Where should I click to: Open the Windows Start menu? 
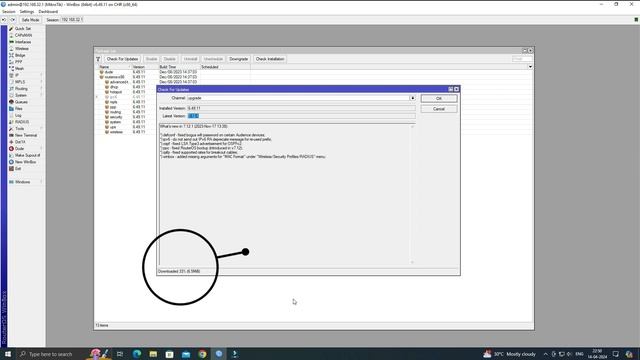pos(8,354)
